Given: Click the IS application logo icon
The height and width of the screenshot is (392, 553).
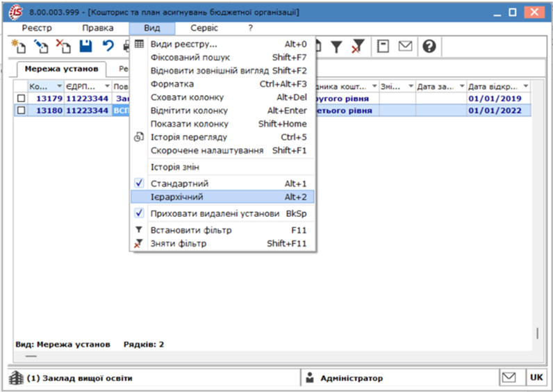Looking at the screenshot, I should 15,13.
